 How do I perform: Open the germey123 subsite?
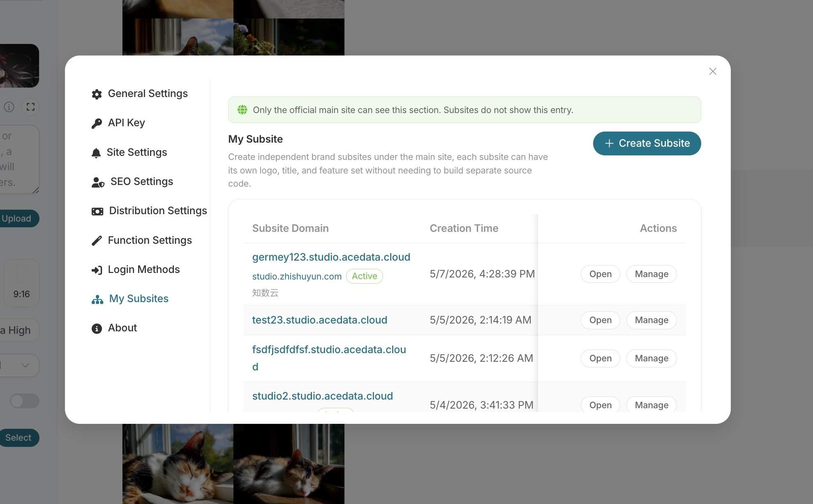pyautogui.click(x=600, y=274)
